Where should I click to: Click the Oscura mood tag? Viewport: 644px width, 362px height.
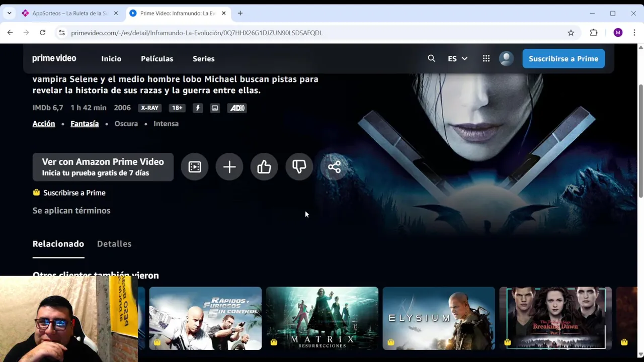tap(126, 123)
